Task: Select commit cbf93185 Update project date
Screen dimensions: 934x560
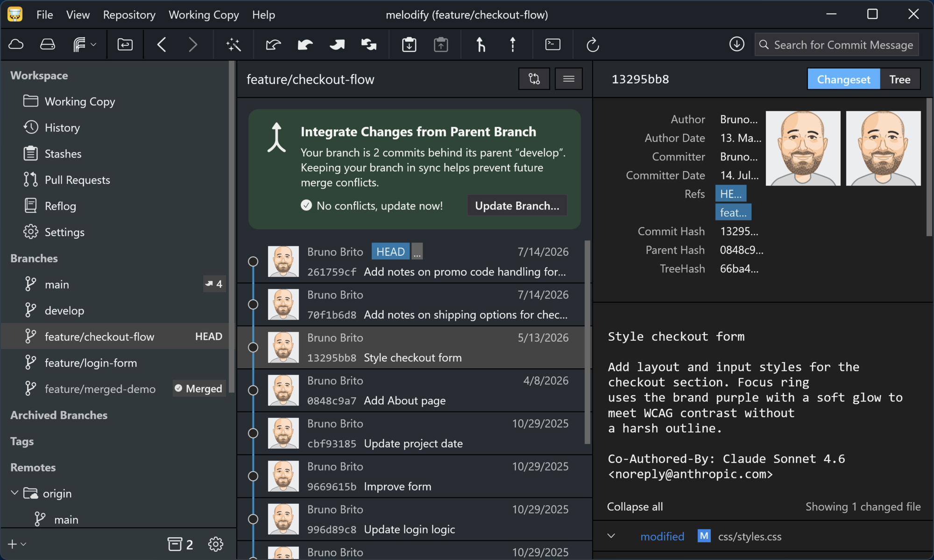Action: click(x=411, y=434)
